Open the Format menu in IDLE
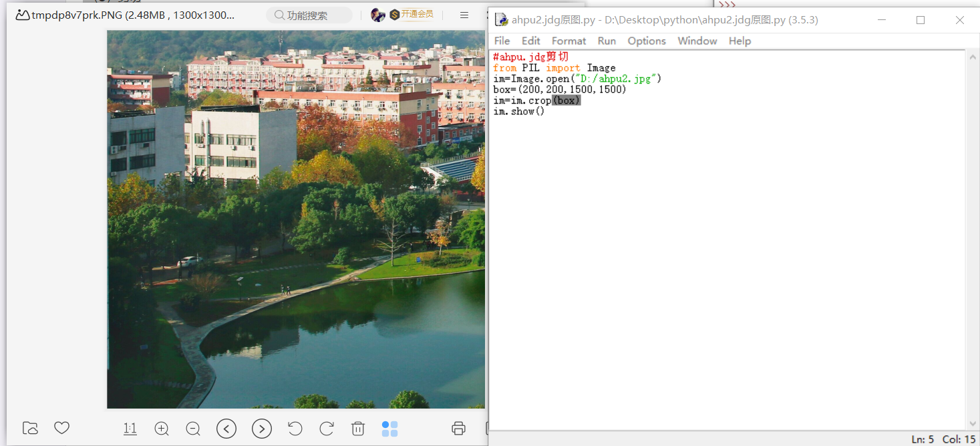Viewport: 980px width, 446px height. click(568, 41)
